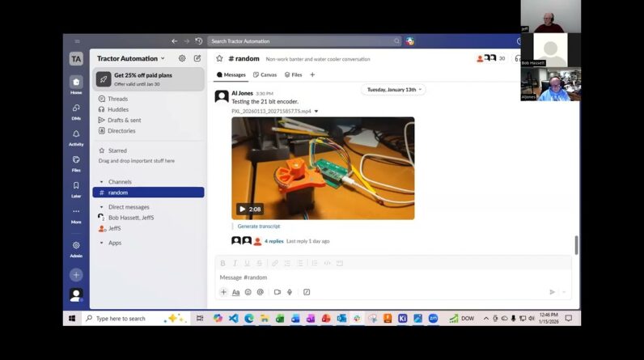This screenshot has width=644, height=360.
Task: Click the Later bookmark icon
Action: [x=76, y=186]
